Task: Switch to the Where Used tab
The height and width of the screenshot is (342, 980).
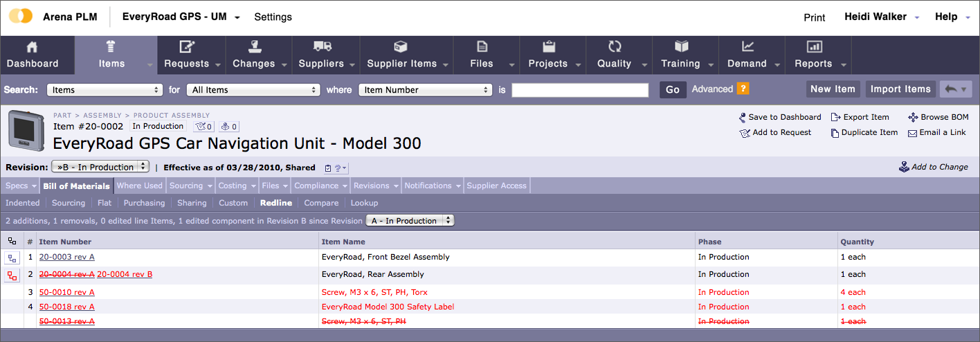Action: click(x=139, y=186)
